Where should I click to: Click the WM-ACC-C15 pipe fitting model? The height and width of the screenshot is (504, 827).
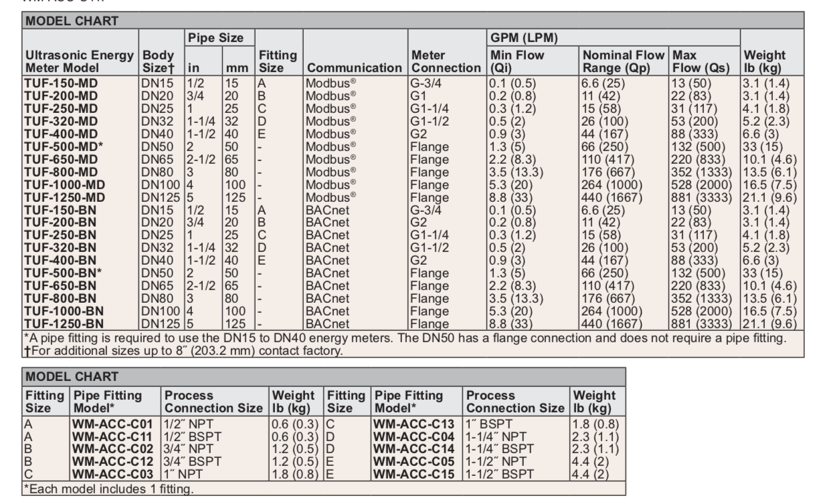pyautogui.click(x=413, y=474)
